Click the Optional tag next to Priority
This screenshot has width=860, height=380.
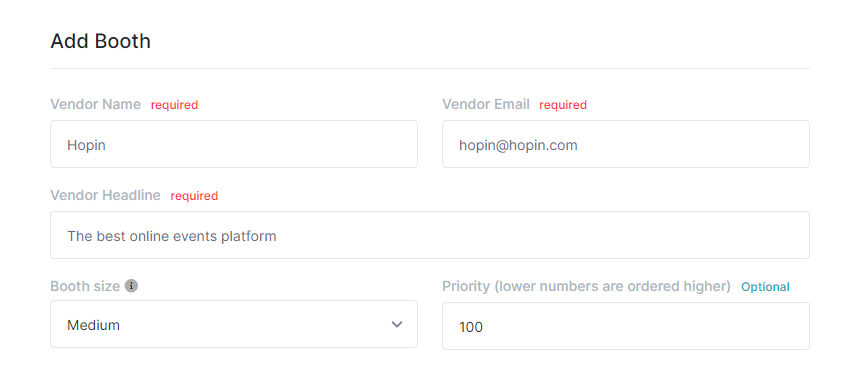tap(765, 287)
